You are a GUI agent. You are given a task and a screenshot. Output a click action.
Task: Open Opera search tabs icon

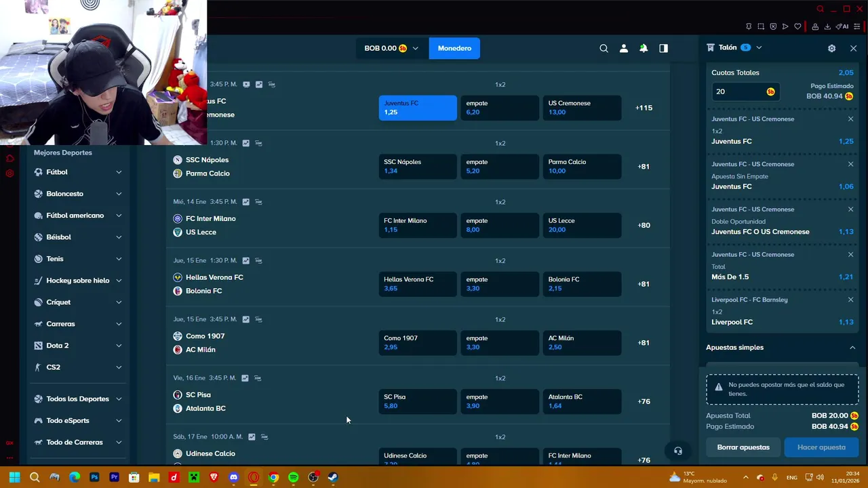coord(821,9)
